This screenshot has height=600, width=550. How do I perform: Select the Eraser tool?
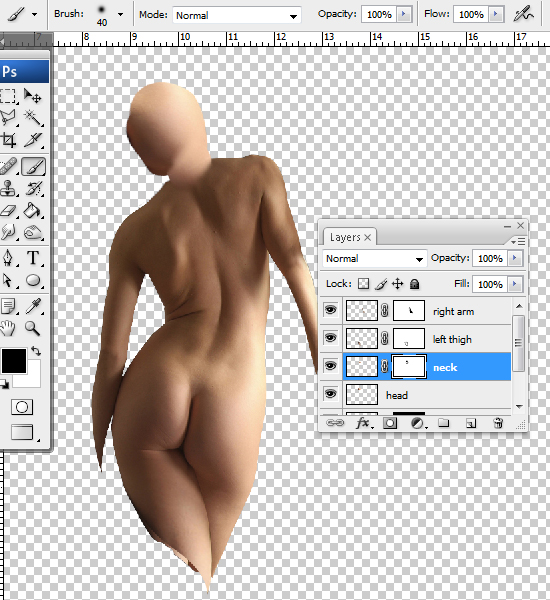[x=8, y=210]
